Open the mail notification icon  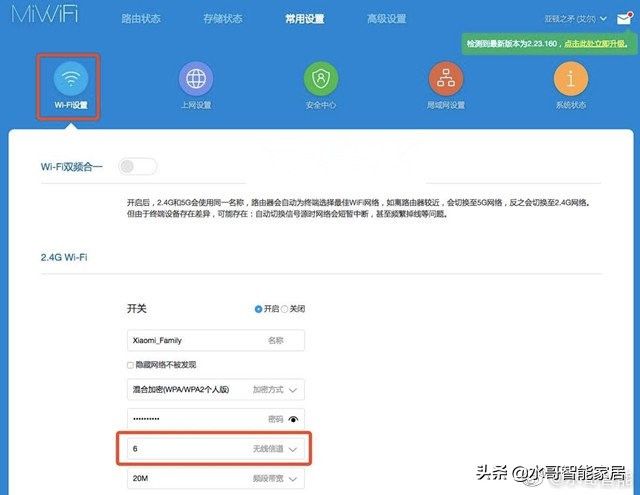pos(624,19)
